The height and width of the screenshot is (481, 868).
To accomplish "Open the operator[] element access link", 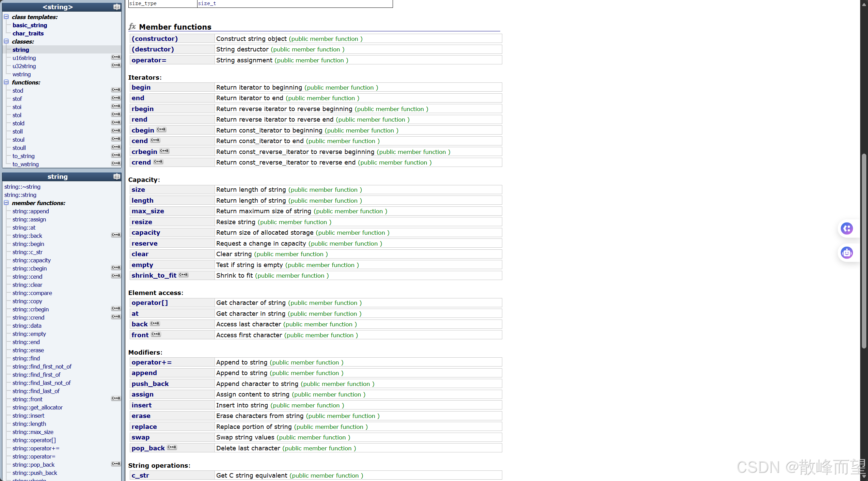I will (x=150, y=303).
